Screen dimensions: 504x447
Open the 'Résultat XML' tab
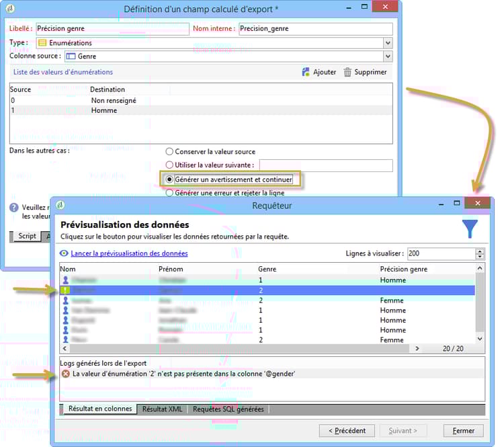[x=162, y=409]
